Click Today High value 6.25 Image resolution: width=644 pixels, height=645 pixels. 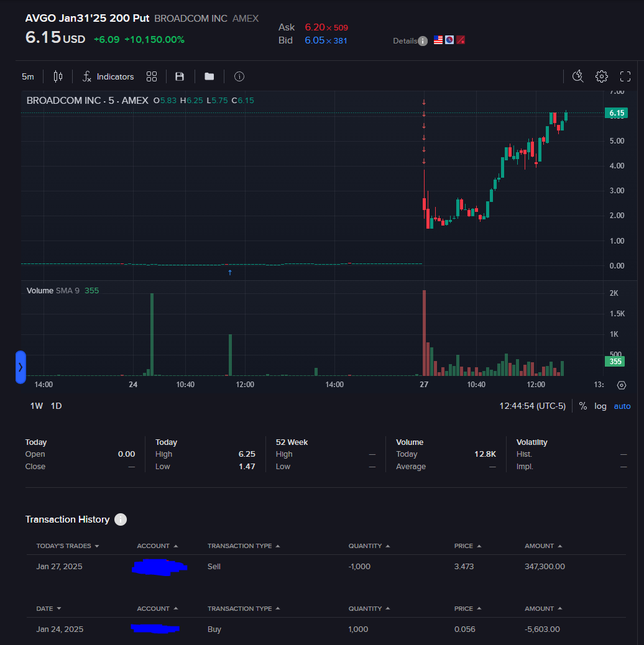click(x=247, y=454)
